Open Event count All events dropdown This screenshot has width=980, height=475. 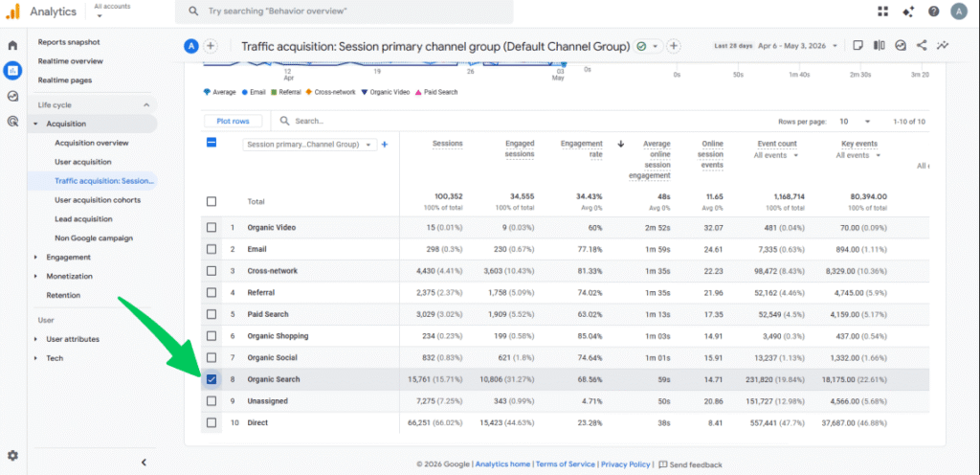pyautogui.click(x=776, y=156)
